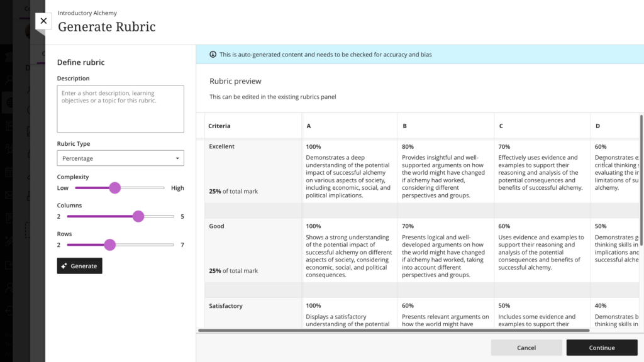Select column header D
The width and height of the screenshot is (644, 362).
[597, 126]
